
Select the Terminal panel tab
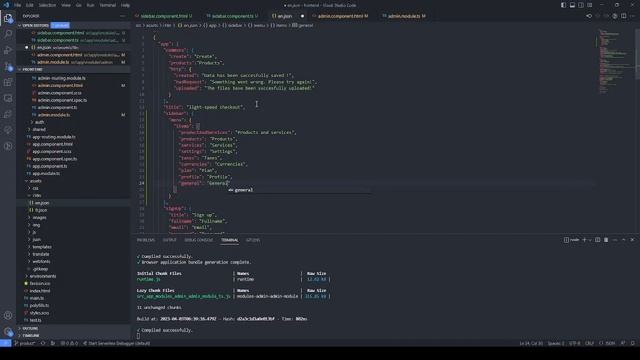click(230, 240)
